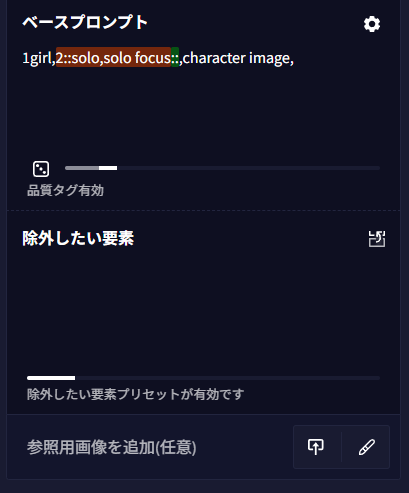
Task: Click the white portion of the prompt token bar
Action: pos(108,168)
